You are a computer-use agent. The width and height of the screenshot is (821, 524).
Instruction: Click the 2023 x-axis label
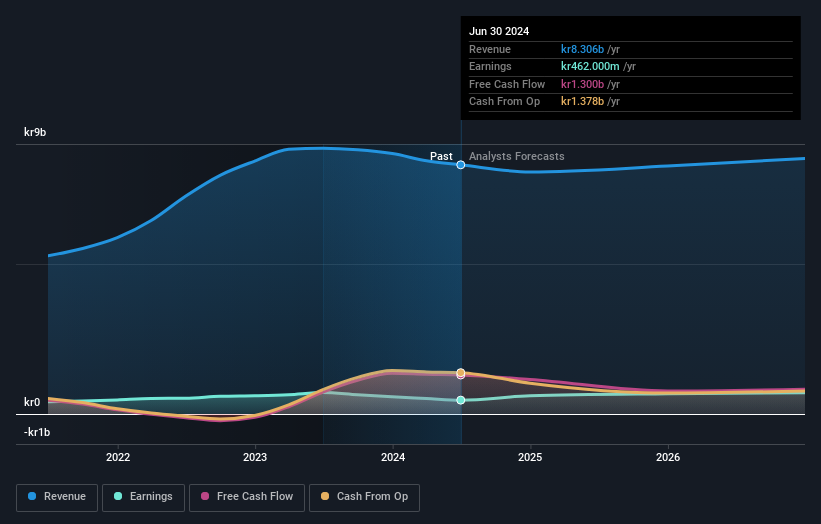[x=255, y=457]
